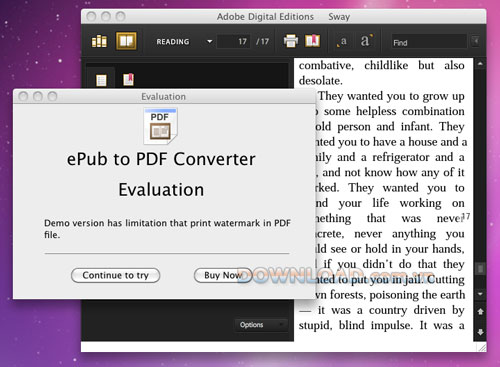Close the Adobe Digital Editions window
The width and height of the screenshot is (500, 367).
(91, 16)
